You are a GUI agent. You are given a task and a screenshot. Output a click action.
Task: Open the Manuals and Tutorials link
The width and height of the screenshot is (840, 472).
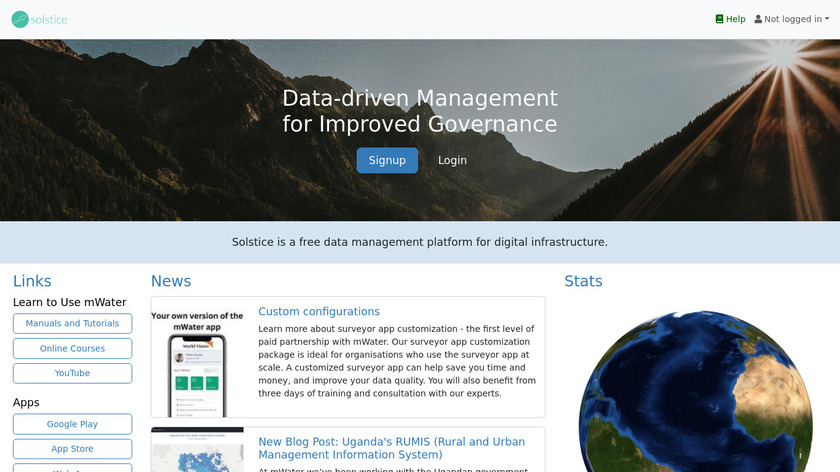coord(72,323)
